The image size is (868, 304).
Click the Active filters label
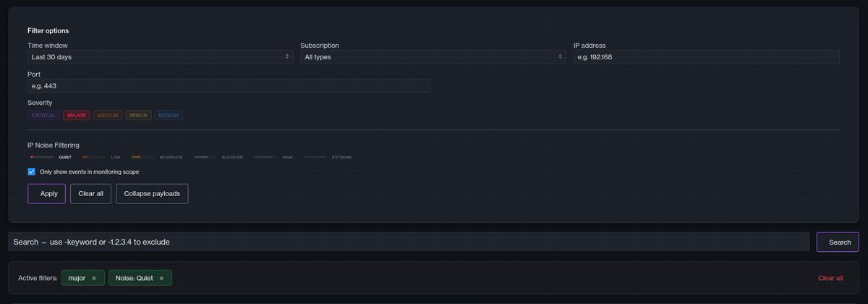tap(38, 278)
